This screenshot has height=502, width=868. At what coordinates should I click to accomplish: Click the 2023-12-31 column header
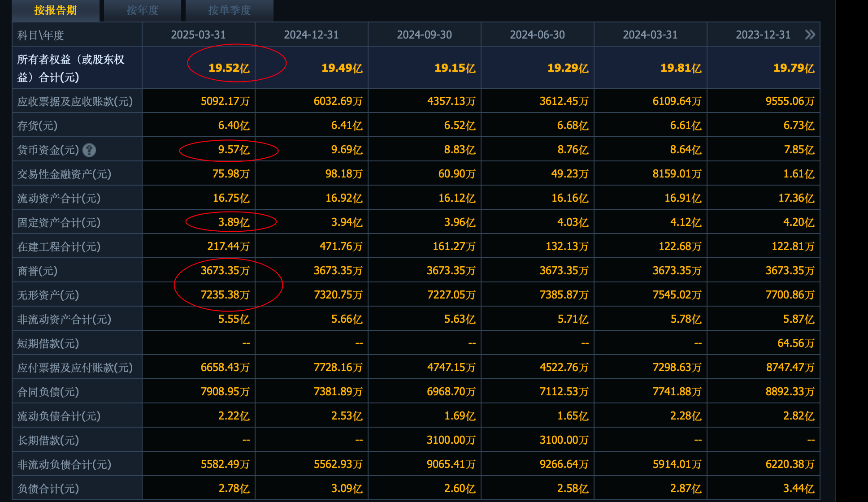763,35
